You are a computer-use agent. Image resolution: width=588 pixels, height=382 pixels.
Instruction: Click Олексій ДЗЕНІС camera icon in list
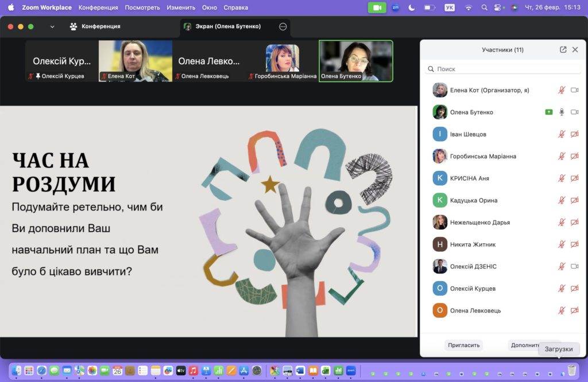pos(574,267)
